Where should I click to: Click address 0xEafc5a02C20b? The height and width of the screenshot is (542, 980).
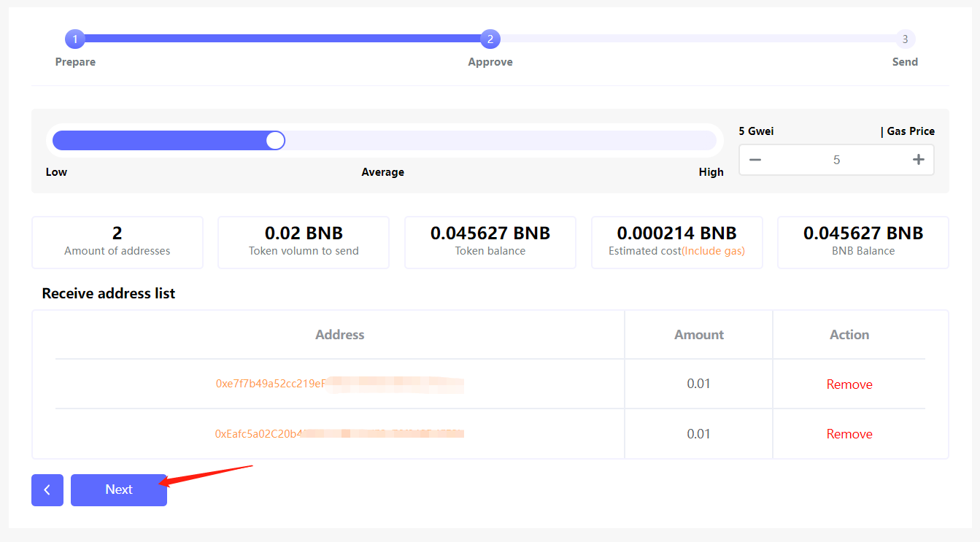coord(340,433)
